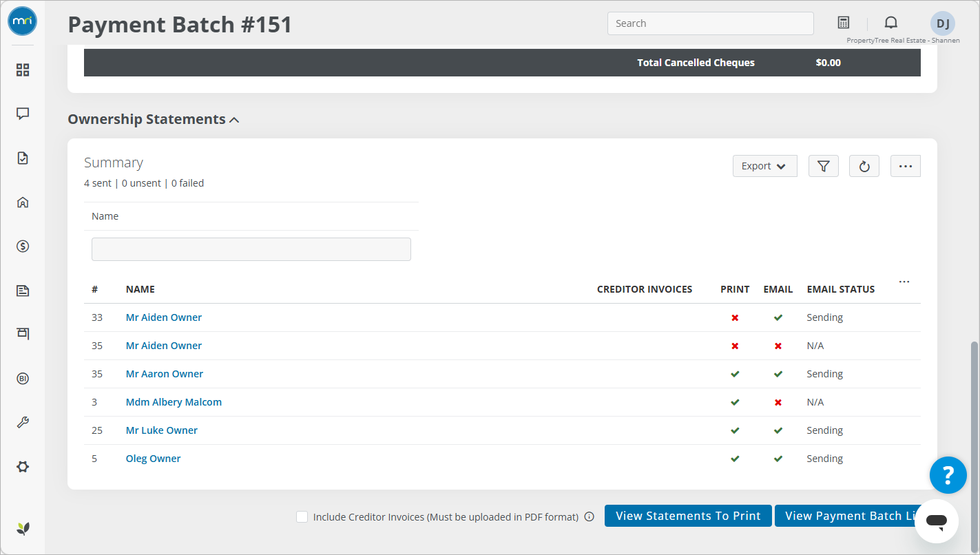Open the dashboard grid icon in sidebar
This screenshot has width=980, height=555.
tap(23, 70)
